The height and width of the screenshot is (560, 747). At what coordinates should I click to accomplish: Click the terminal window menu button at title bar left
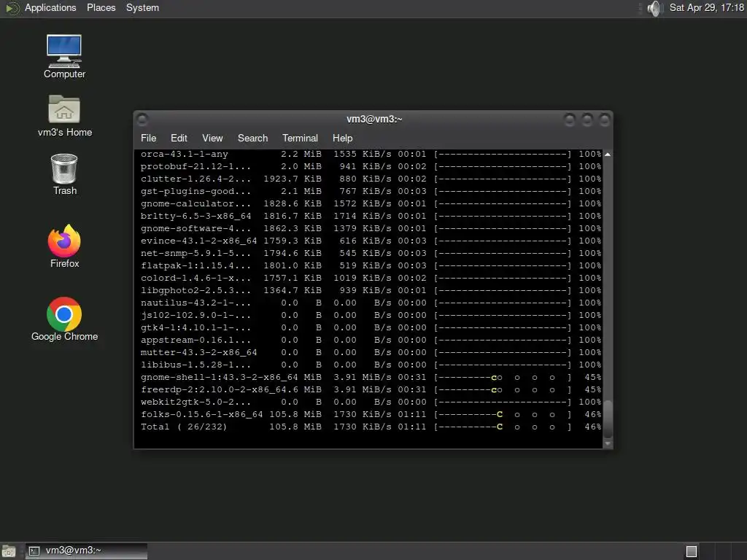click(142, 119)
